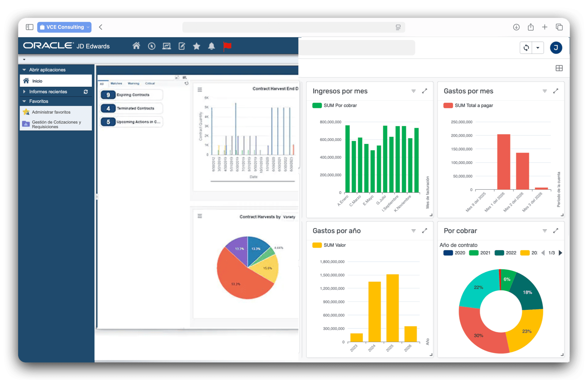Collapse the Favoritos section

(x=24, y=101)
